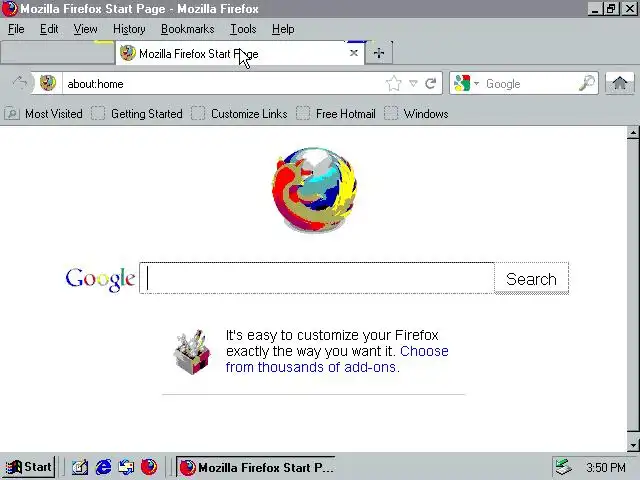The height and width of the screenshot is (480, 640).
Task: Click the add-ons toolbox icon
Action: click(x=192, y=352)
